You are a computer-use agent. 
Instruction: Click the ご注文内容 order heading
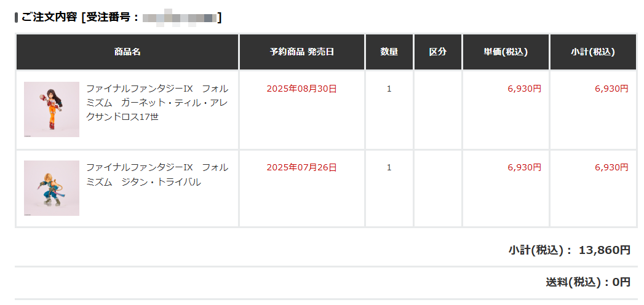click(x=49, y=18)
